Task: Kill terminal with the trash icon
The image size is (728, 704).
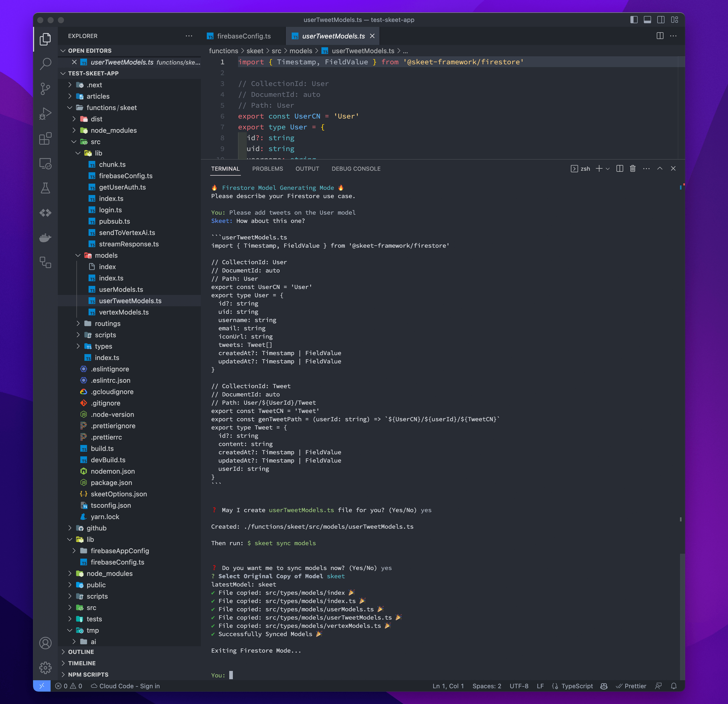Action: pos(633,169)
